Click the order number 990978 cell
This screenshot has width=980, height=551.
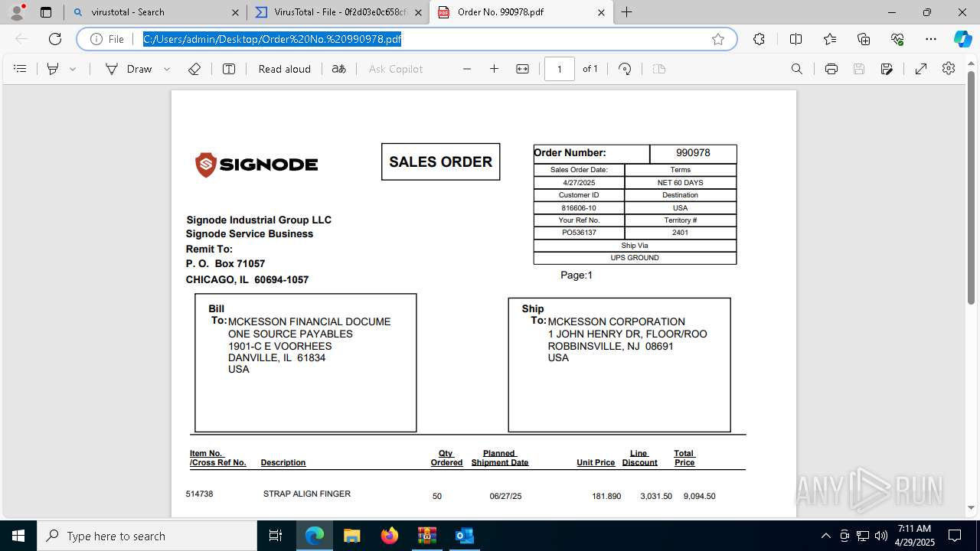click(693, 153)
